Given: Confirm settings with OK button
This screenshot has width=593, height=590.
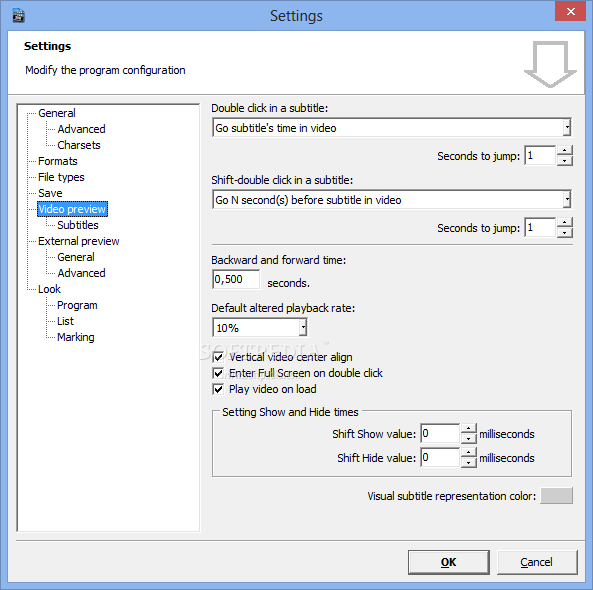Looking at the screenshot, I should point(449,562).
